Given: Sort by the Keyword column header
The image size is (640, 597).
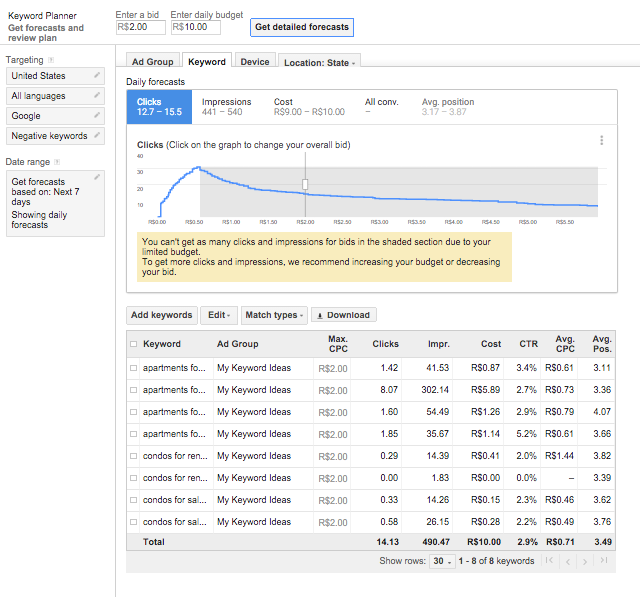Looking at the screenshot, I should coord(162,344).
